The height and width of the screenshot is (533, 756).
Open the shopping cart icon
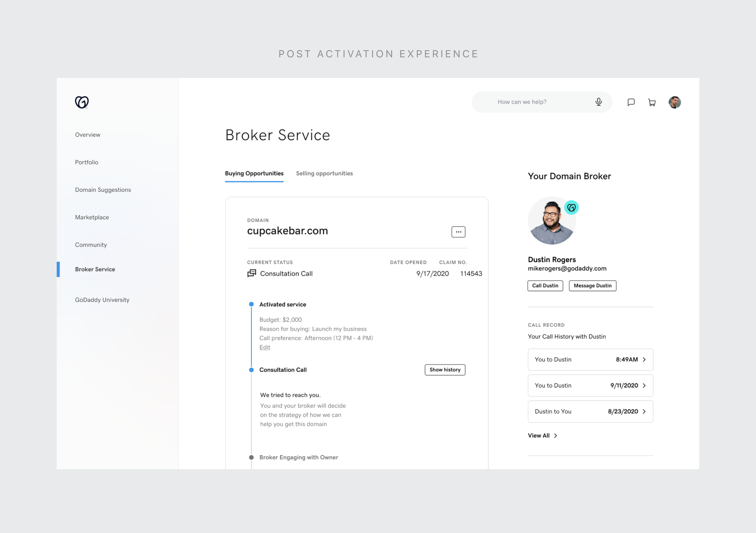[x=652, y=102]
